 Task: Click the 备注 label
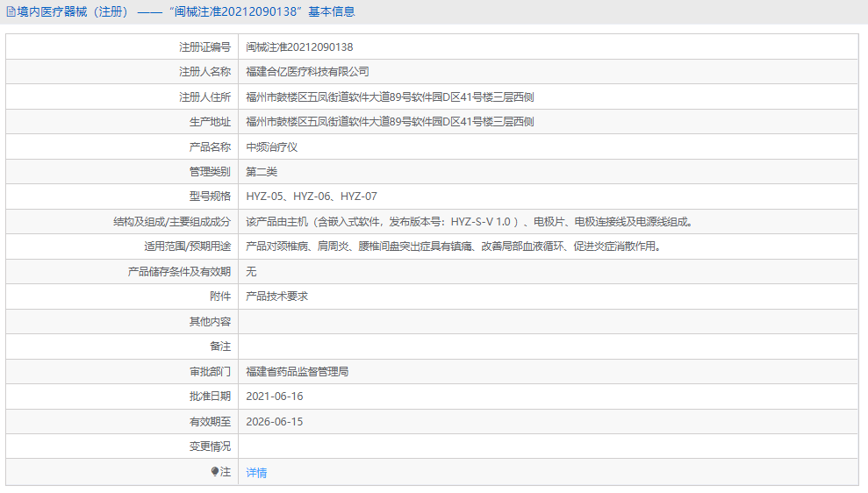point(220,346)
